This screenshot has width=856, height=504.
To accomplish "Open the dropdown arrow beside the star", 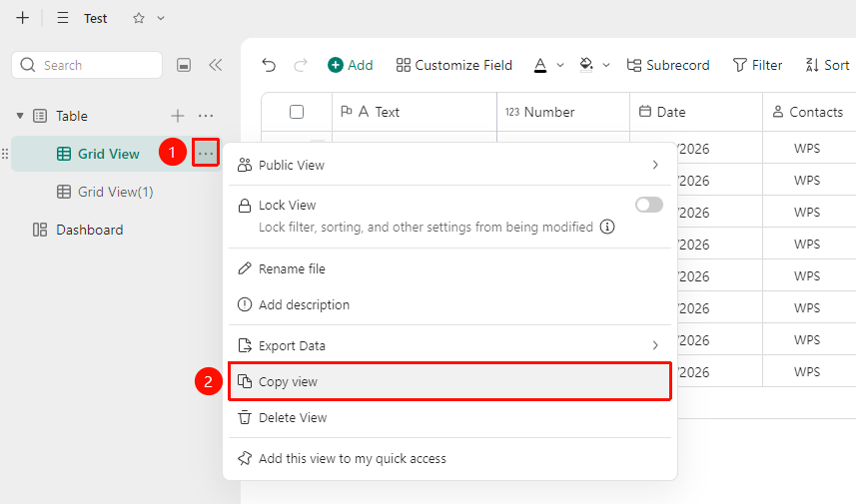I will pos(161,18).
